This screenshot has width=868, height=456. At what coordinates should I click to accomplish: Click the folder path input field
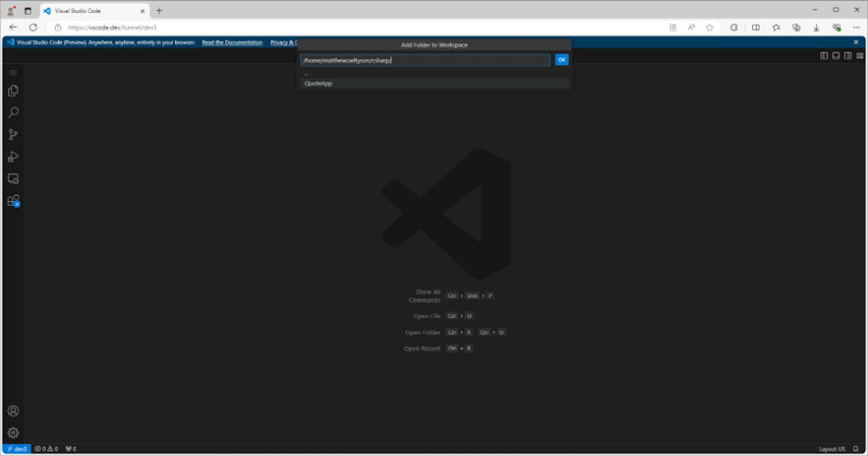coord(425,60)
